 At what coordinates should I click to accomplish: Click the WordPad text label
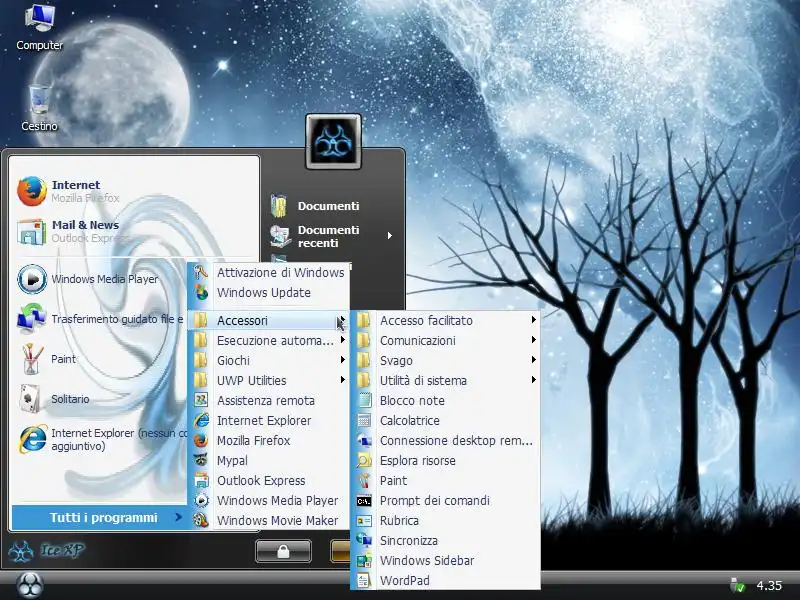[x=404, y=580]
